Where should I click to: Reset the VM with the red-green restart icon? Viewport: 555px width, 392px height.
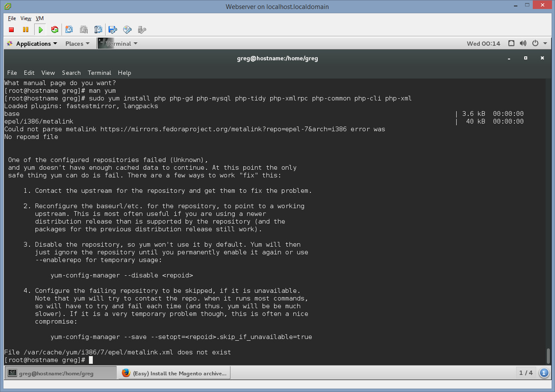(54, 29)
